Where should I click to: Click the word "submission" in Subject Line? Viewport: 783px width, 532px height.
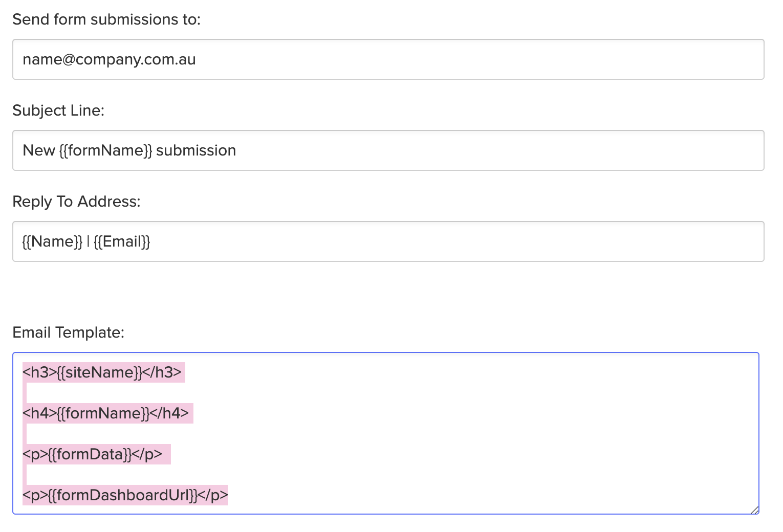pyautogui.click(x=196, y=150)
